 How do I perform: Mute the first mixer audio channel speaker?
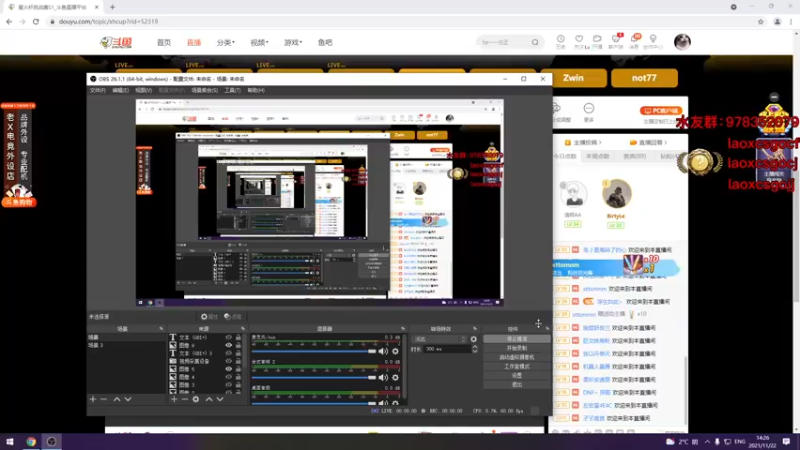coord(383,351)
